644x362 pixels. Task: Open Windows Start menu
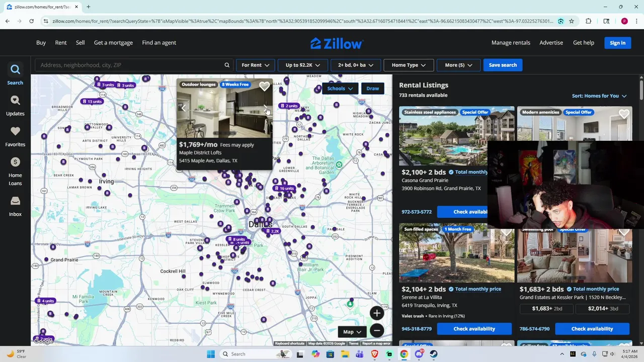click(211, 354)
